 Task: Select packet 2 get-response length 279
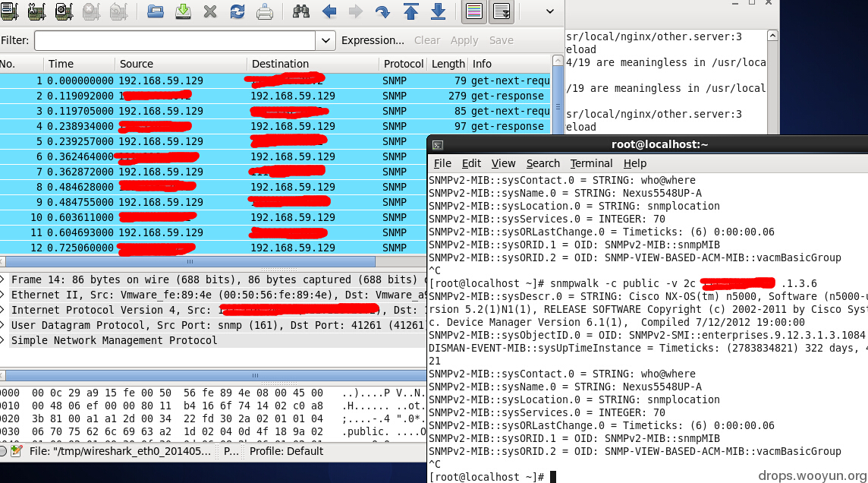click(275, 96)
